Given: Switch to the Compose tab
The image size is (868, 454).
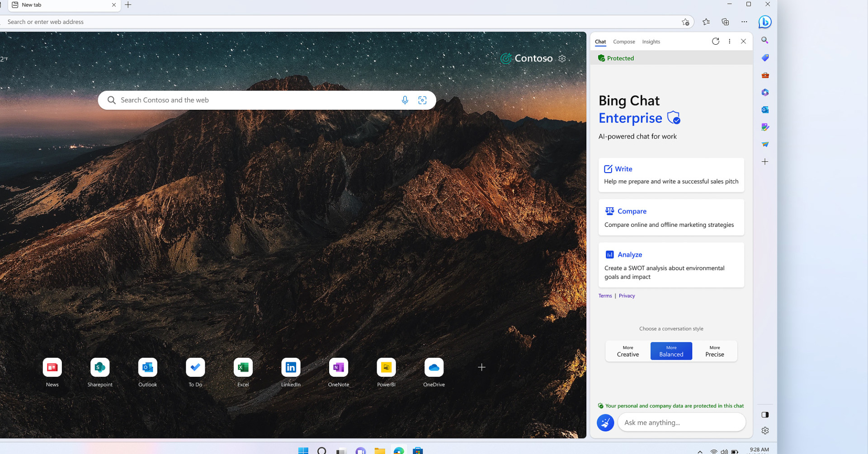Looking at the screenshot, I should pos(624,42).
